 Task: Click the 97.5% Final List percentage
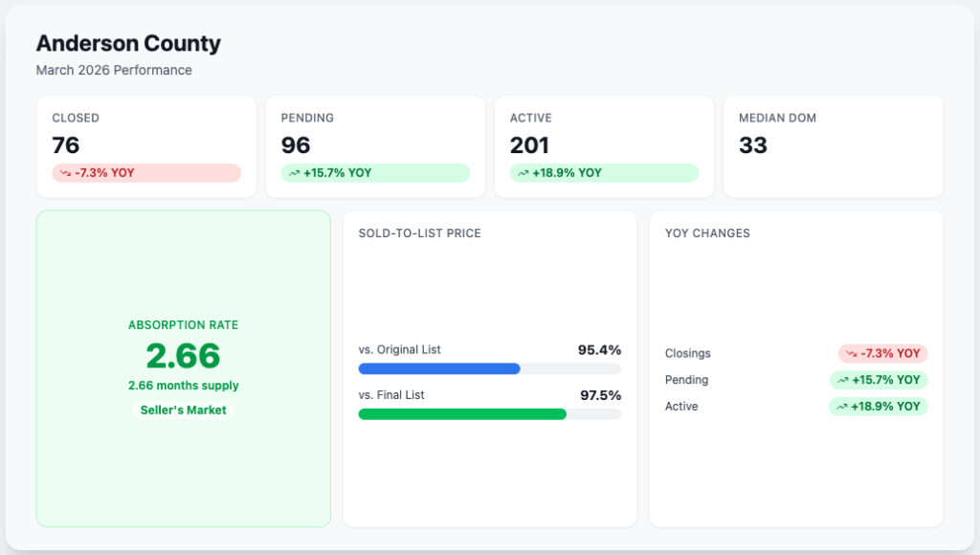(601, 395)
